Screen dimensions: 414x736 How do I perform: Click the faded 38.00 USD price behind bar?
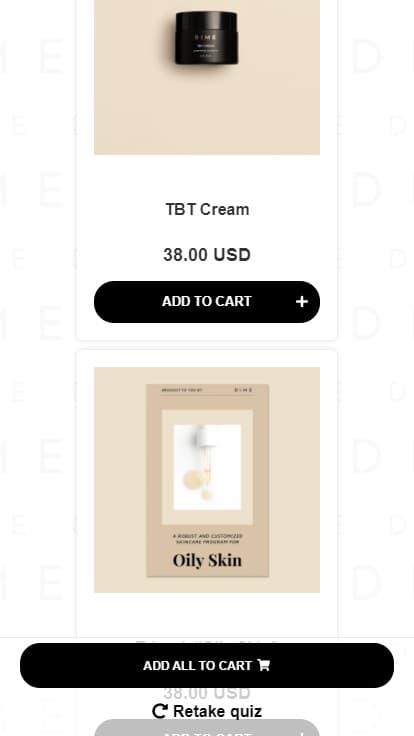(207, 693)
